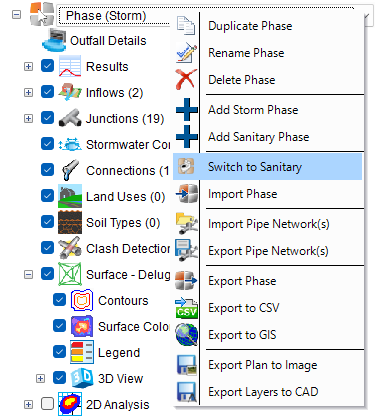Viewport: 388px width, 420px height.
Task: Click the Outfall Details icon
Action: 54,40
